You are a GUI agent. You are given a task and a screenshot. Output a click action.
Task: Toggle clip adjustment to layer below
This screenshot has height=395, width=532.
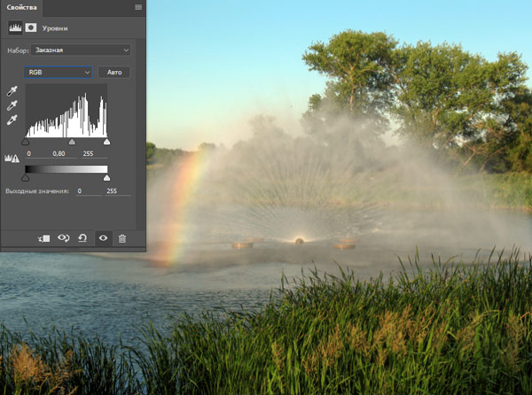(x=43, y=238)
